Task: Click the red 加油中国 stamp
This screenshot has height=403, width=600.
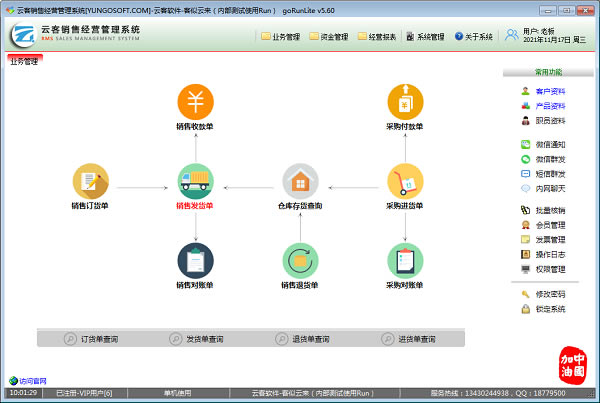Action: [573, 365]
